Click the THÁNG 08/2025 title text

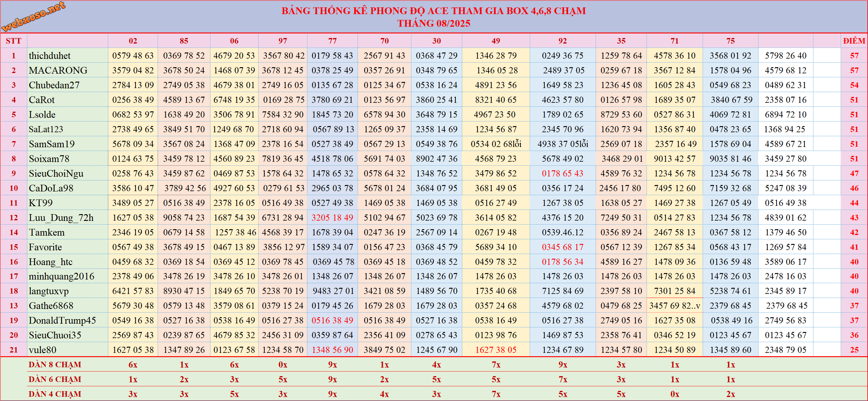[434, 23]
